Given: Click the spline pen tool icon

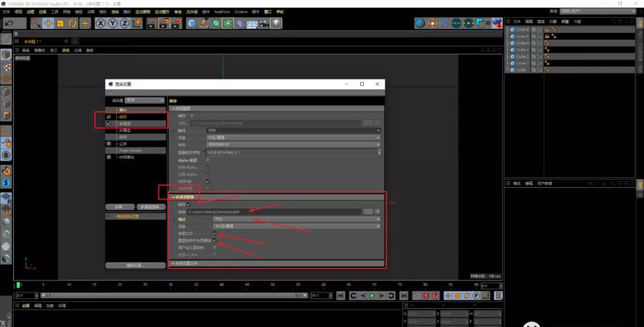Looking at the screenshot, I should click(204, 23).
